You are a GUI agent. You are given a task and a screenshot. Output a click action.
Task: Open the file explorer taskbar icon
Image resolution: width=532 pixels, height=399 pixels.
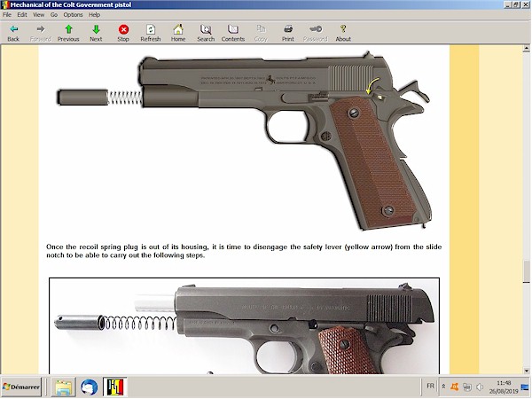click(64, 387)
